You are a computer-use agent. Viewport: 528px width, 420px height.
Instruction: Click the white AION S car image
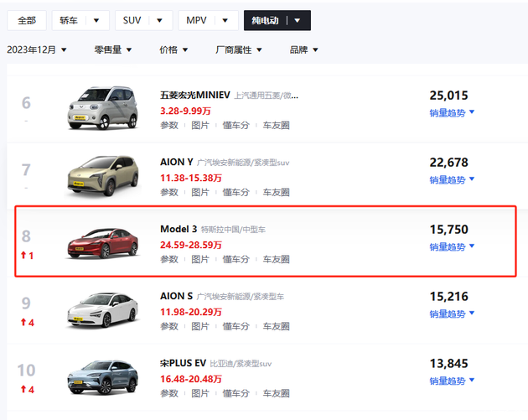pyautogui.click(x=101, y=310)
